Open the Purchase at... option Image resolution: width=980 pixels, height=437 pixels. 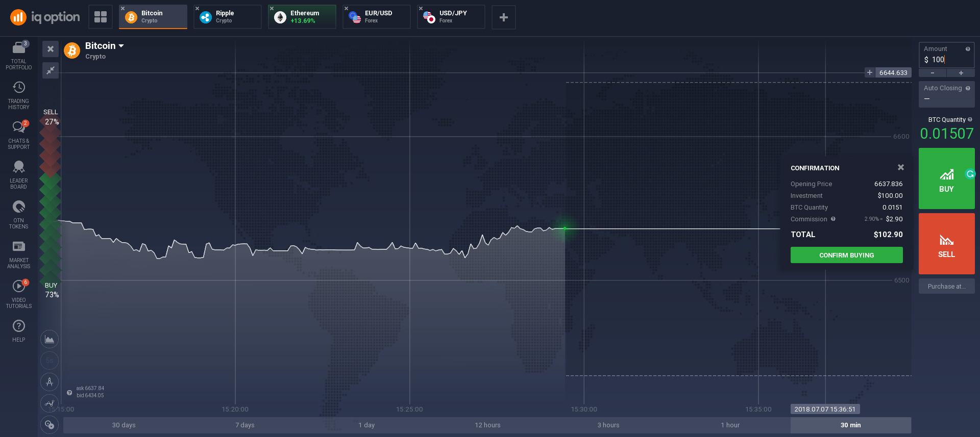947,286
